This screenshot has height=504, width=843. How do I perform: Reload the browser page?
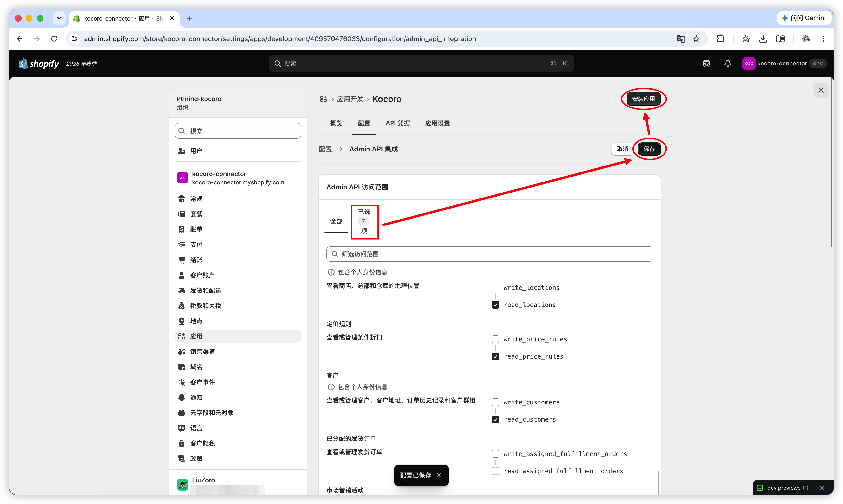point(54,39)
